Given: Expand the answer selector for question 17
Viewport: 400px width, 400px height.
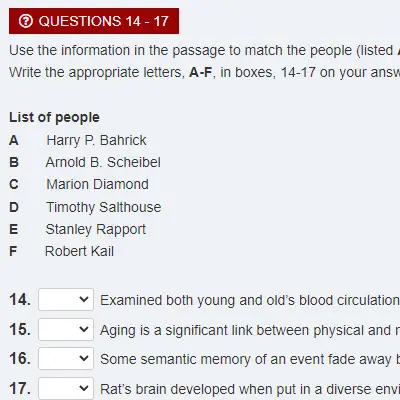Looking at the screenshot, I should click(66, 388).
